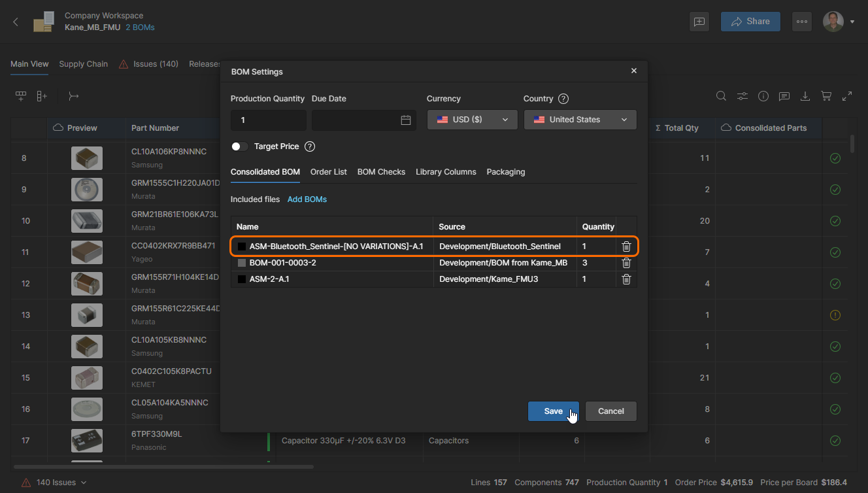Click the Company Workspace project icon
The height and width of the screenshot is (493, 868).
(44, 22)
